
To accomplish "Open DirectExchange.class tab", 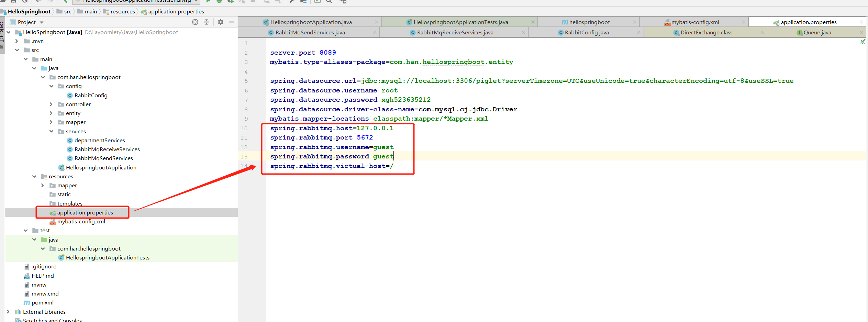I will pos(706,33).
